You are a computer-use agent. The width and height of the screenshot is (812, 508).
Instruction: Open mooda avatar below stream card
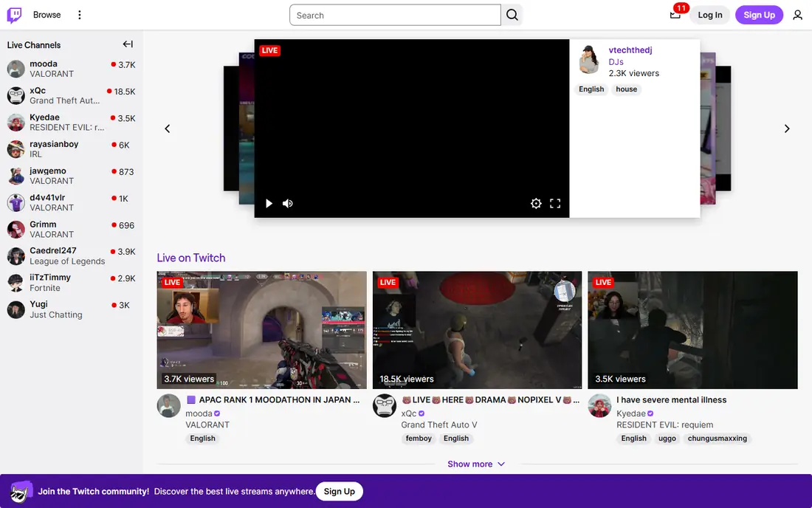169,405
